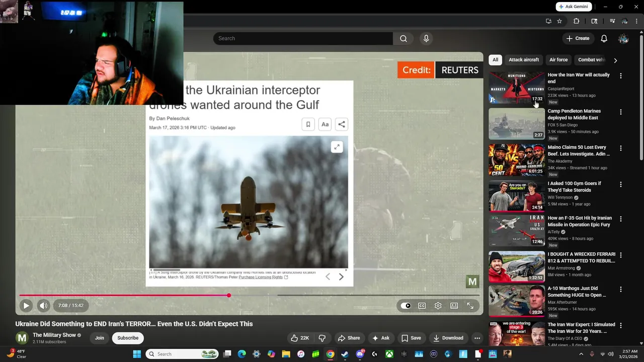The width and height of the screenshot is (644, 362).
Task: Start voice search with the microphone icon
Action: coord(426,39)
